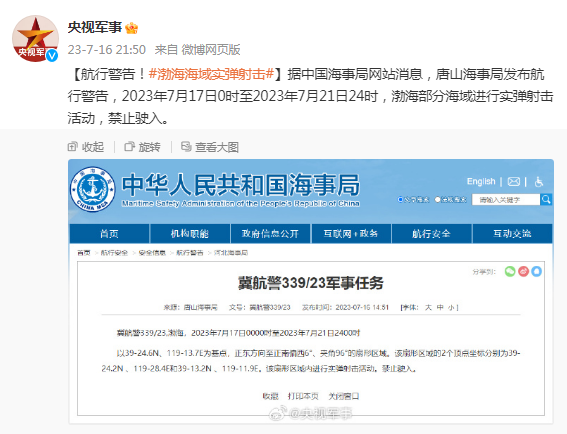Rotate the image using 旋转
The image size is (567, 434).
(142, 147)
